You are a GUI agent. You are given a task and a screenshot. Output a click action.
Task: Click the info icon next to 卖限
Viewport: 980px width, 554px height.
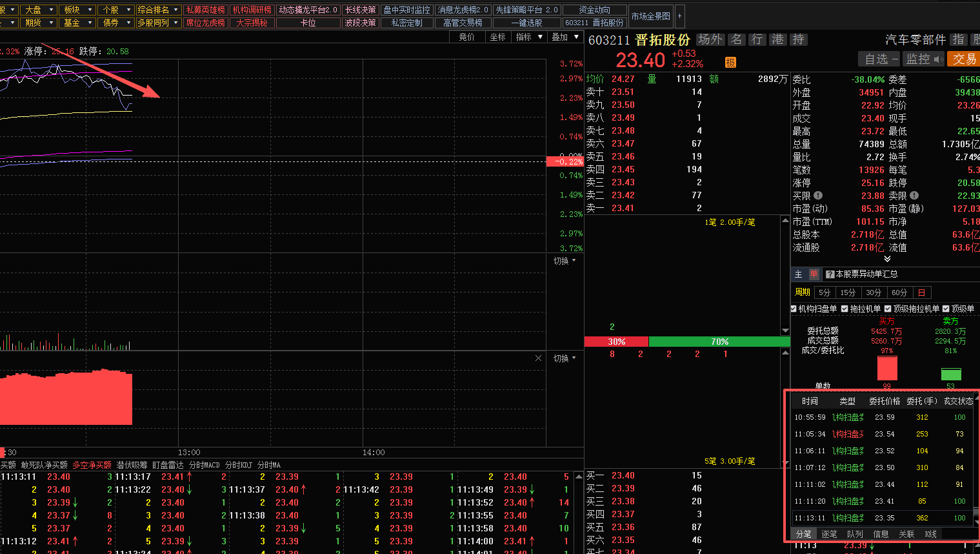pos(914,196)
